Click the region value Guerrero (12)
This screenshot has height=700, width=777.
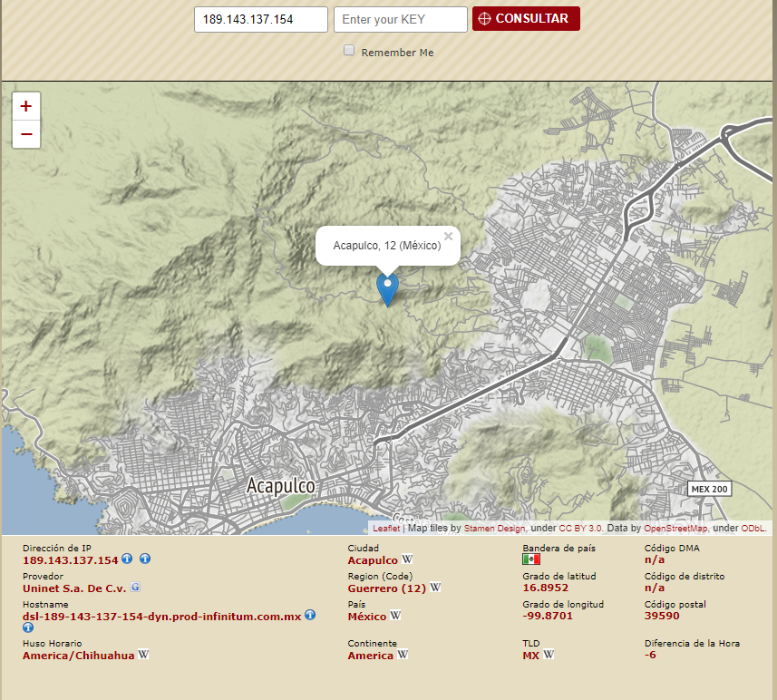[386, 588]
